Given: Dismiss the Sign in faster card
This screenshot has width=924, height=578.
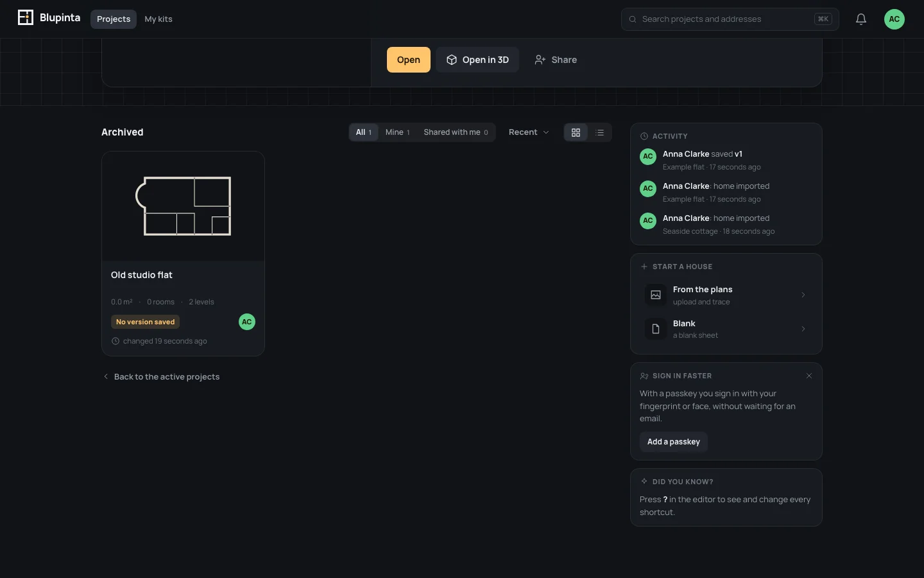Looking at the screenshot, I should click(809, 376).
